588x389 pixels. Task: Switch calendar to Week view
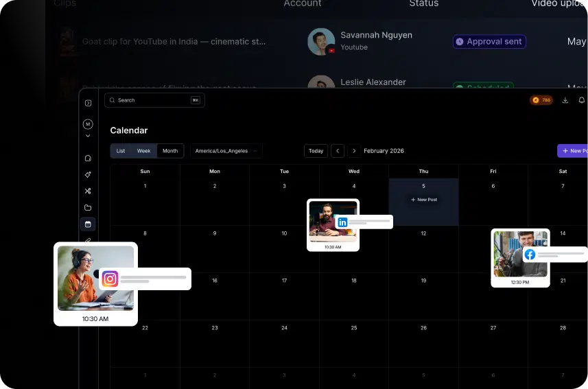point(143,151)
